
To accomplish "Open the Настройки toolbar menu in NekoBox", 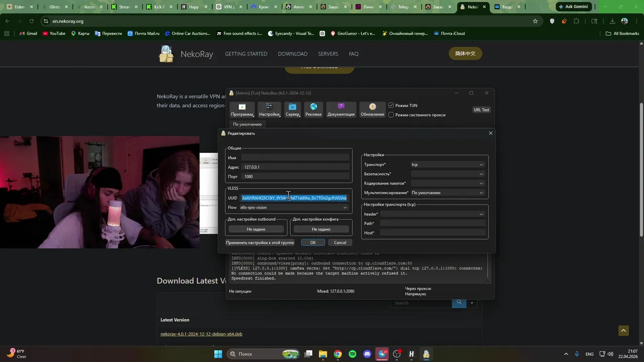I will pos(269,110).
